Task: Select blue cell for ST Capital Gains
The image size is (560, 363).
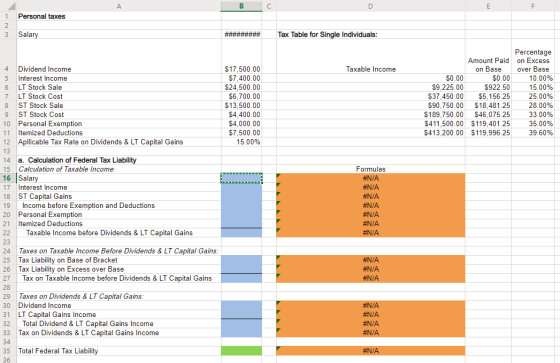Action: point(241,196)
